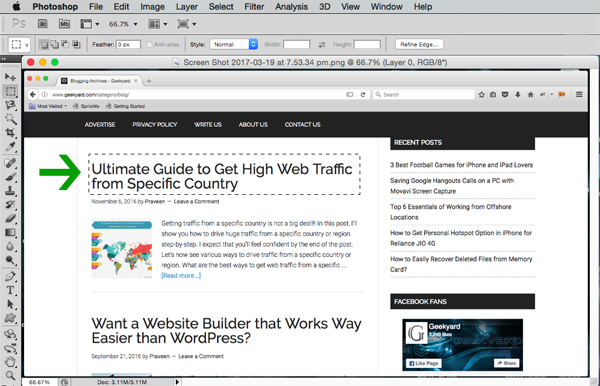This screenshot has width=600, height=386.
Task: Click the Feather input field
Action: [129, 45]
